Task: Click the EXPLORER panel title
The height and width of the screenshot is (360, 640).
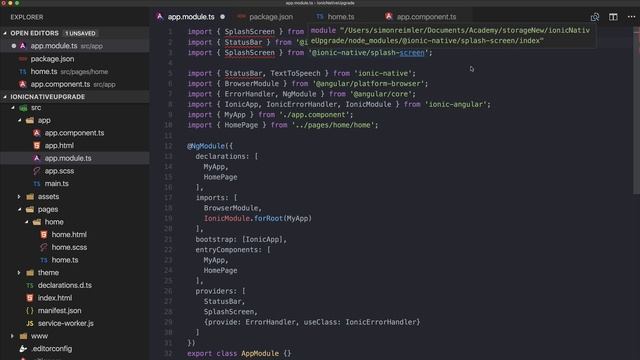Action: 27,17
